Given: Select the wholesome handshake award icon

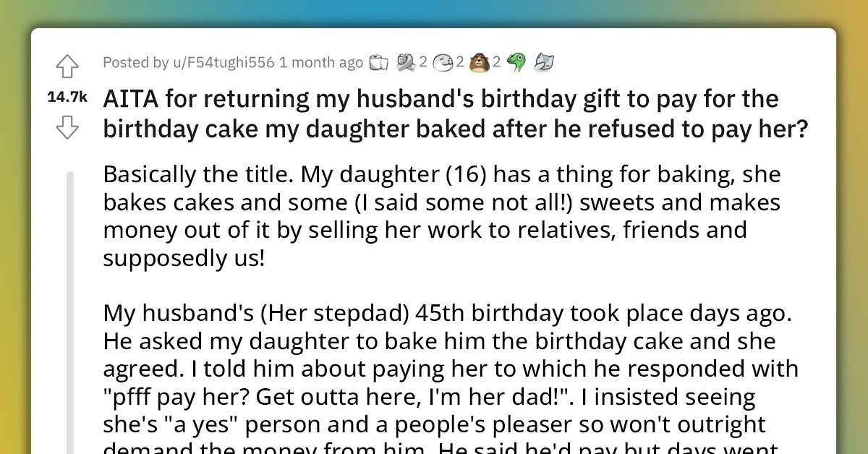Looking at the screenshot, I should pos(406,62).
